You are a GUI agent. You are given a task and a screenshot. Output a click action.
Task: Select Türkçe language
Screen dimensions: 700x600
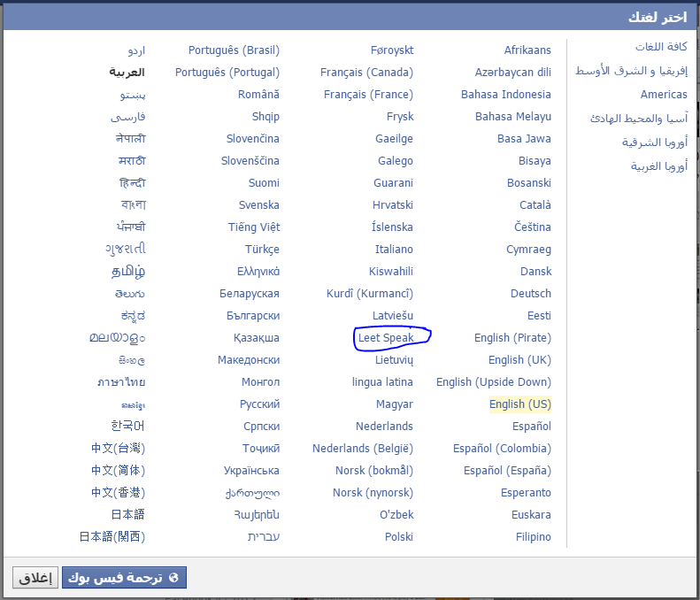262,249
